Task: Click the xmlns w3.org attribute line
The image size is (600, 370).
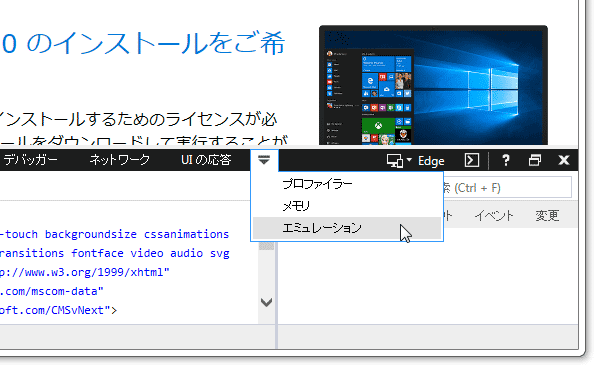Action: (x=85, y=272)
